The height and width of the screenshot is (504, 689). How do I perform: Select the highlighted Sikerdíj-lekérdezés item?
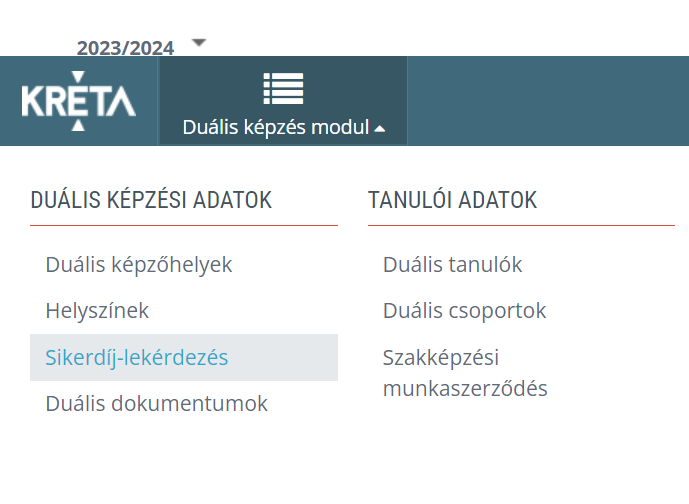coord(137,357)
